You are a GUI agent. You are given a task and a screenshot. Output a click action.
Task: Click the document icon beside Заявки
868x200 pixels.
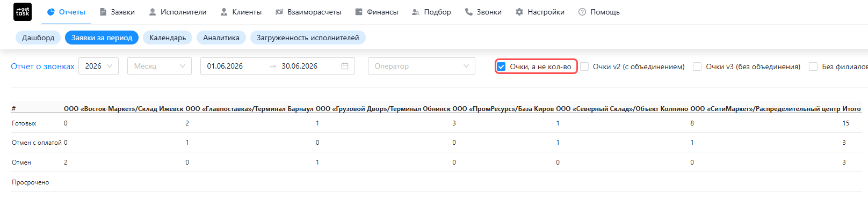pyautogui.click(x=103, y=12)
